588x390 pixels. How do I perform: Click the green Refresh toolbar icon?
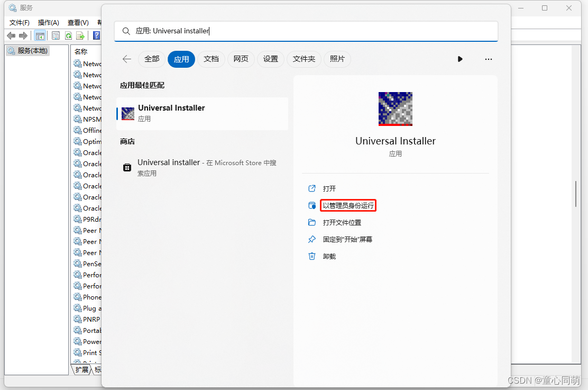(68, 35)
